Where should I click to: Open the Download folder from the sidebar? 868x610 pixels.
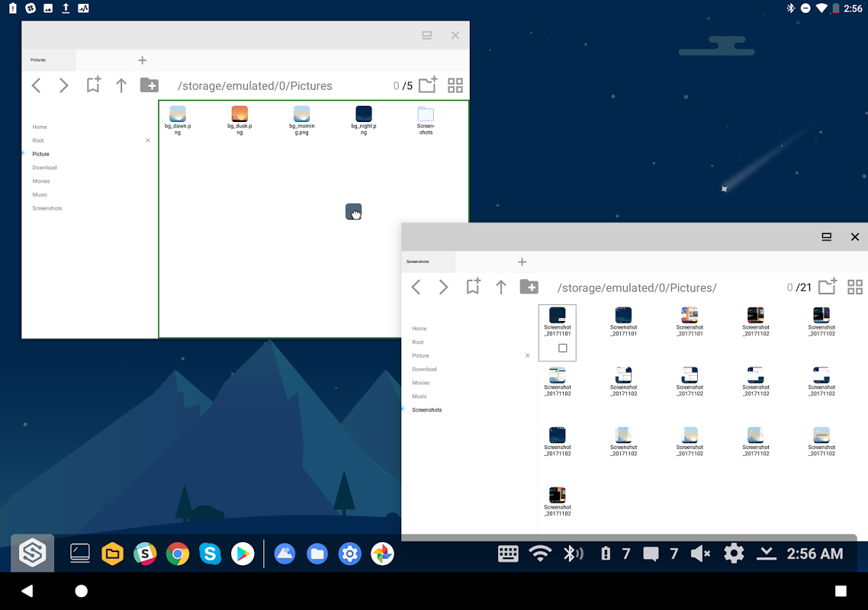[44, 167]
